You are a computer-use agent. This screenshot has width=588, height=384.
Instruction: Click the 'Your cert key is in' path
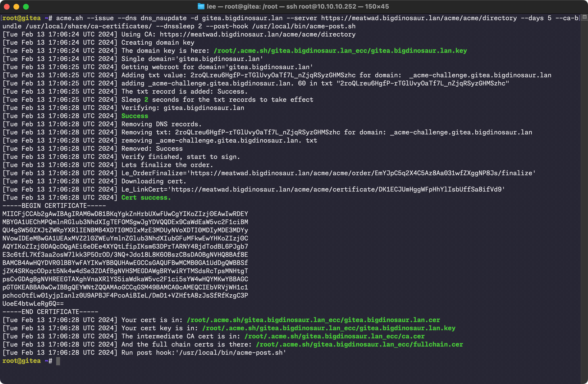(329, 328)
